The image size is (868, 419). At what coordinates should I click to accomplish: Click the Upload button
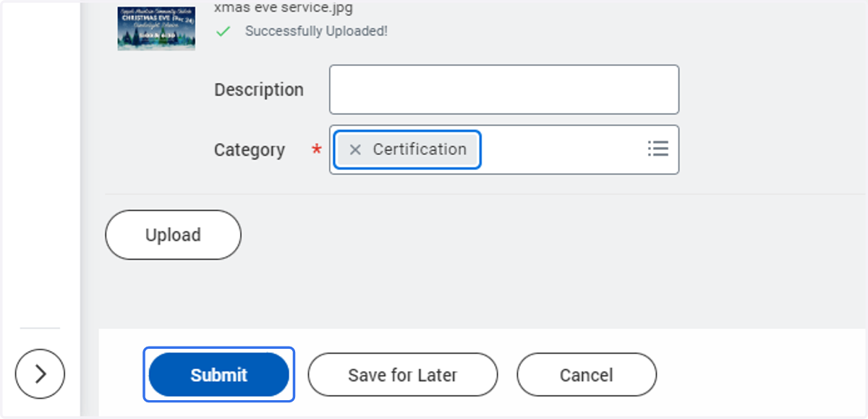coord(173,235)
